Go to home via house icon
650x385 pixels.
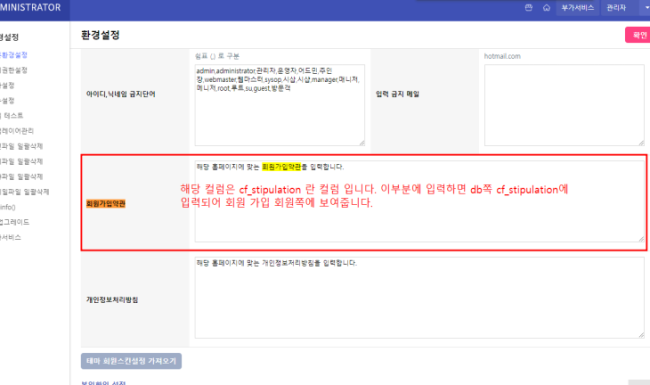point(546,7)
